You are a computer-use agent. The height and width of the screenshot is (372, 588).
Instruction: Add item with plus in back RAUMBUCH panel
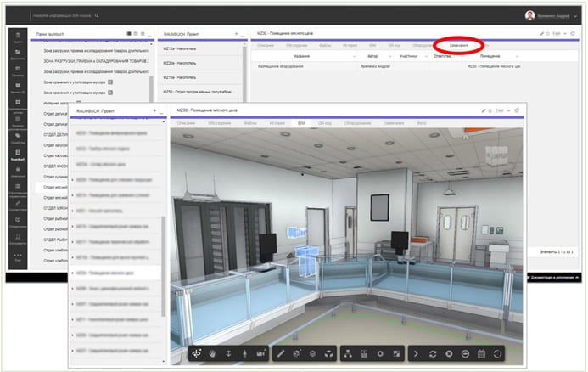click(236, 34)
